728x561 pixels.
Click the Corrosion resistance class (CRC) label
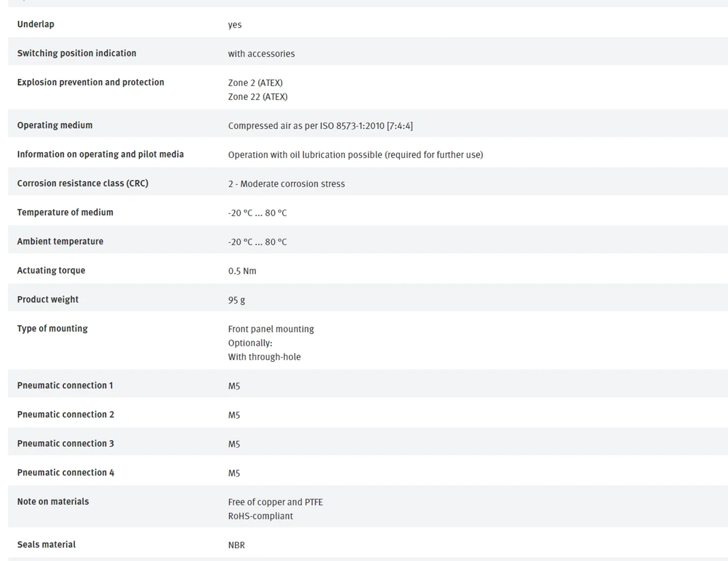tap(83, 183)
